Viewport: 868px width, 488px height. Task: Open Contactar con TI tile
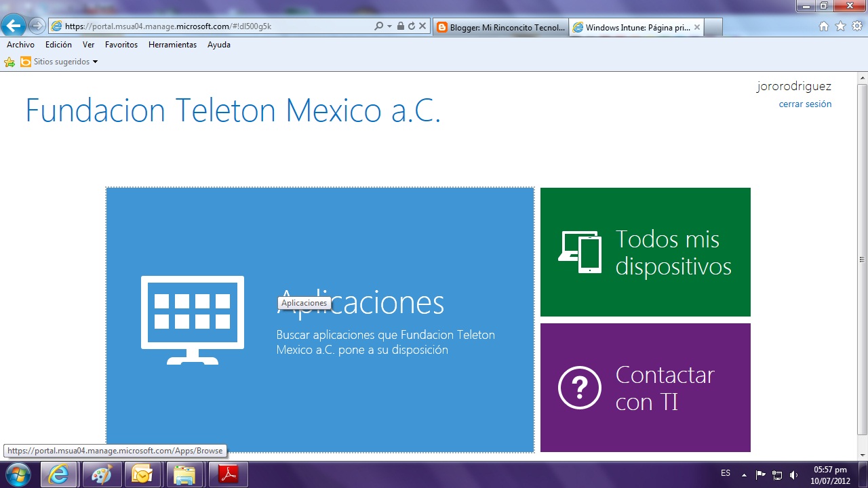(x=646, y=388)
